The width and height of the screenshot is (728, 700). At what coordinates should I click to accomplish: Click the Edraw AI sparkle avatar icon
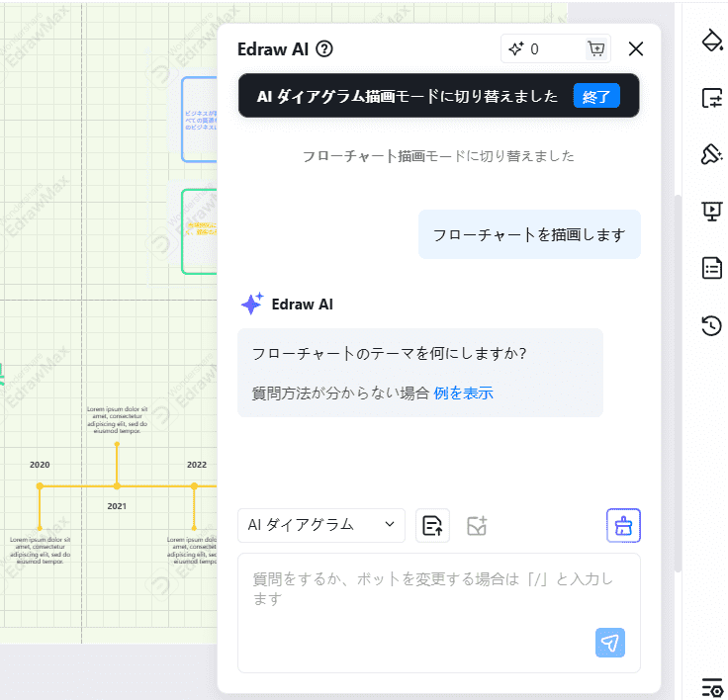click(x=252, y=305)
